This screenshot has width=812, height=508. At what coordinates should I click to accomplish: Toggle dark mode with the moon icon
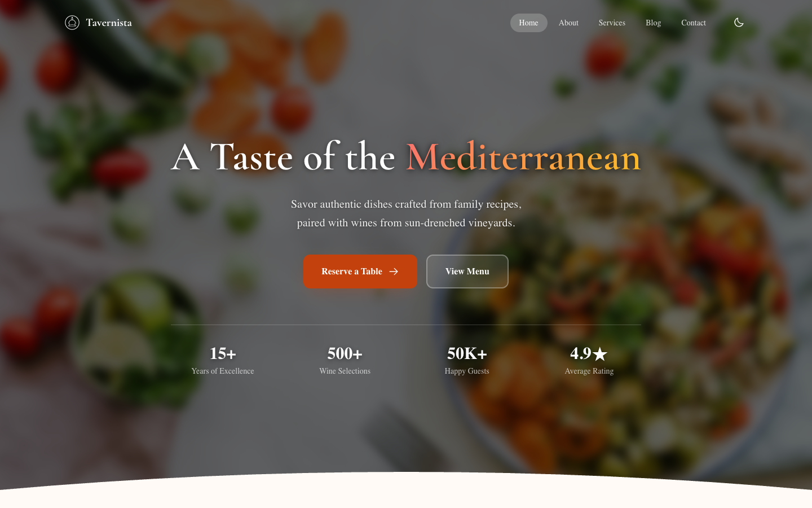[739, 23]
